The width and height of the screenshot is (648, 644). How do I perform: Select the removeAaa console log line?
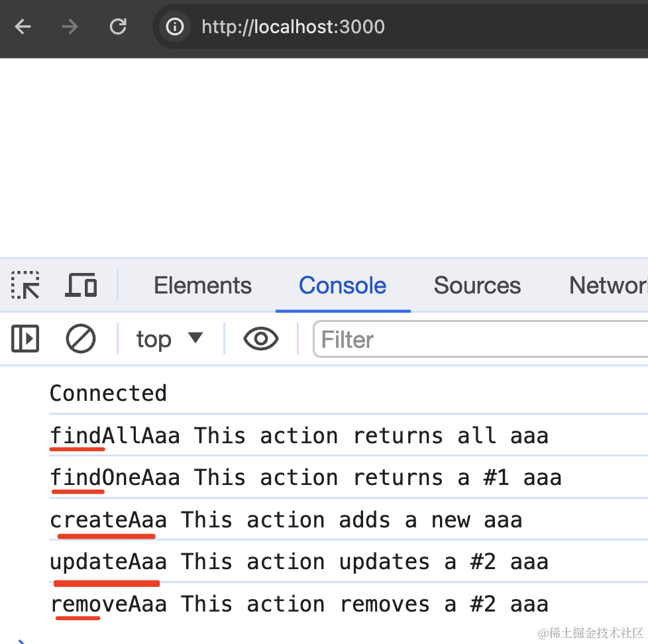coord(299,604)
